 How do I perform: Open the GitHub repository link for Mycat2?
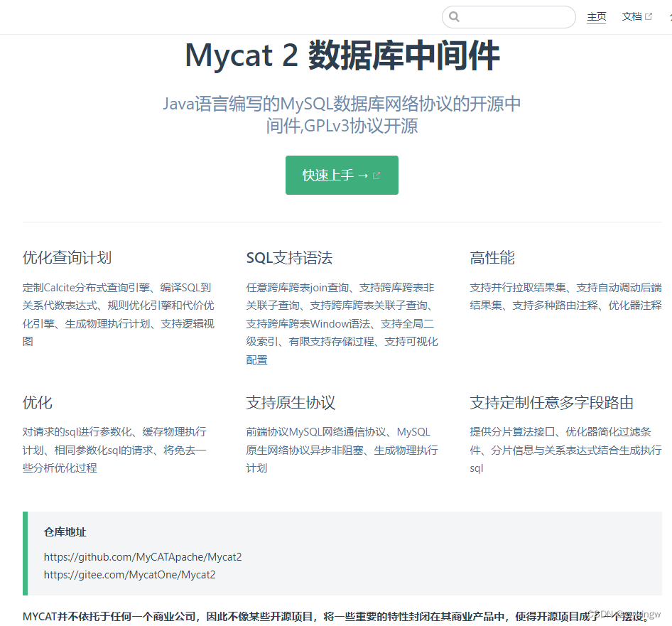(x=143, y=557)
